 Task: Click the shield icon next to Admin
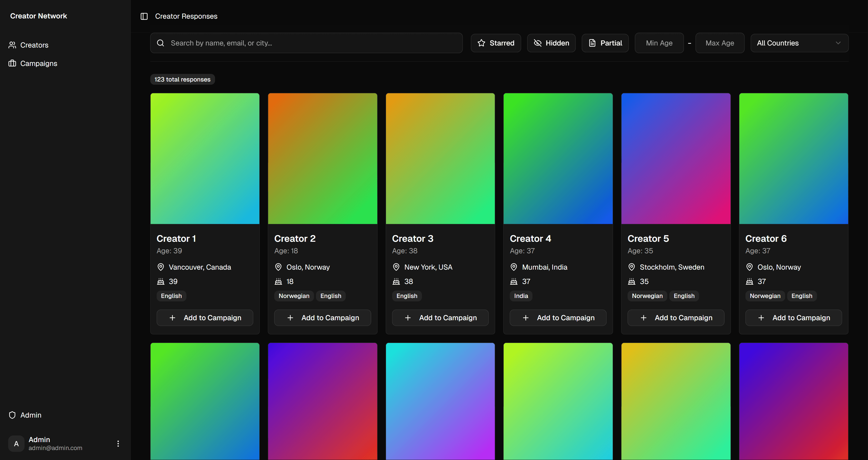tap(13, 415)
